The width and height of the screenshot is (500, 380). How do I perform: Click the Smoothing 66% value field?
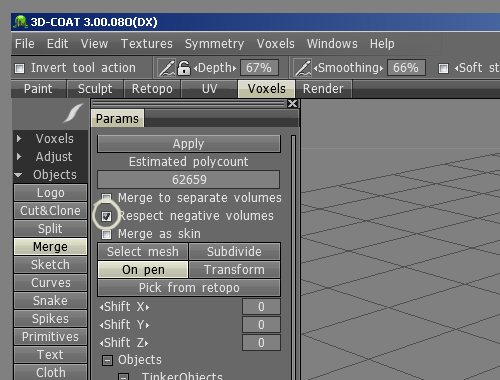(x=406, y=68)
